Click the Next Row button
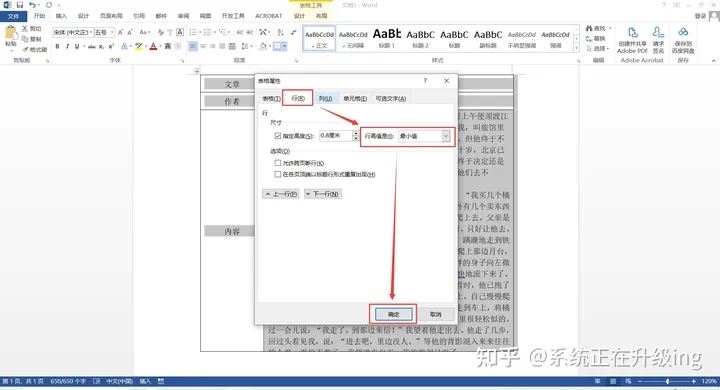Screen dimensions: 720x390 pos(323,194)
